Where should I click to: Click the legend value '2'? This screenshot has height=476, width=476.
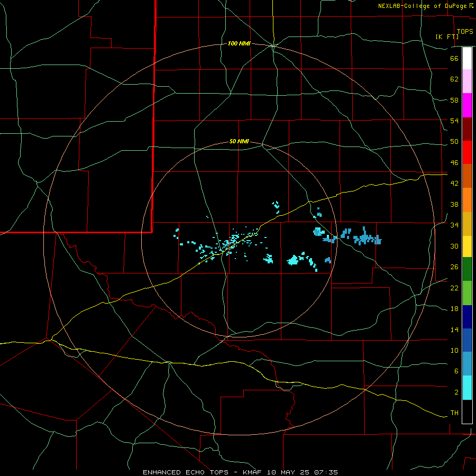456,392
